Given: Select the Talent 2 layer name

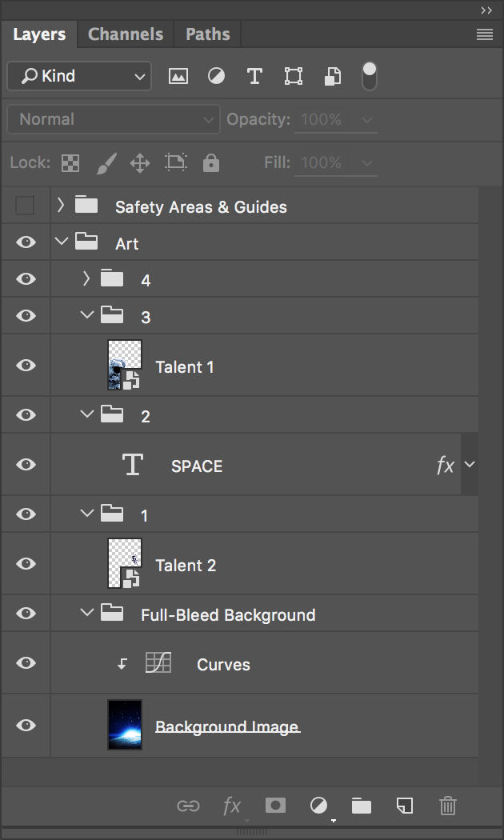Looking at the screenshot, I should coord(186,566).
